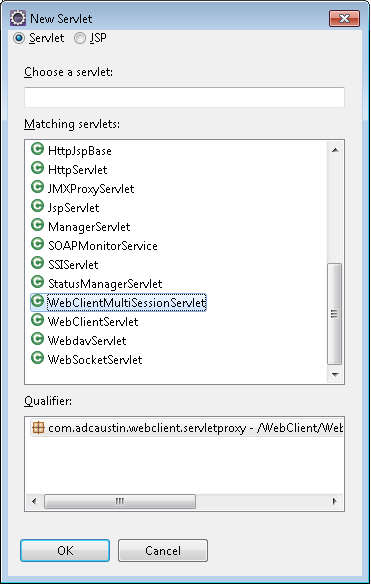The image size is (371, 584).
Task: Click the Qualifier scroll left arrow
Action: click(x=34, y=501)
